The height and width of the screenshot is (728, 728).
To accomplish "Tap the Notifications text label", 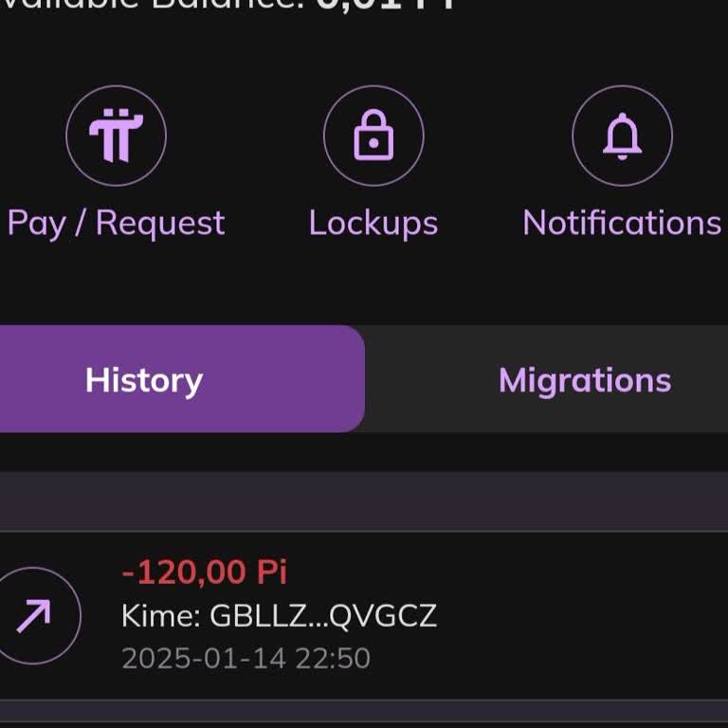I will (622, 223).
